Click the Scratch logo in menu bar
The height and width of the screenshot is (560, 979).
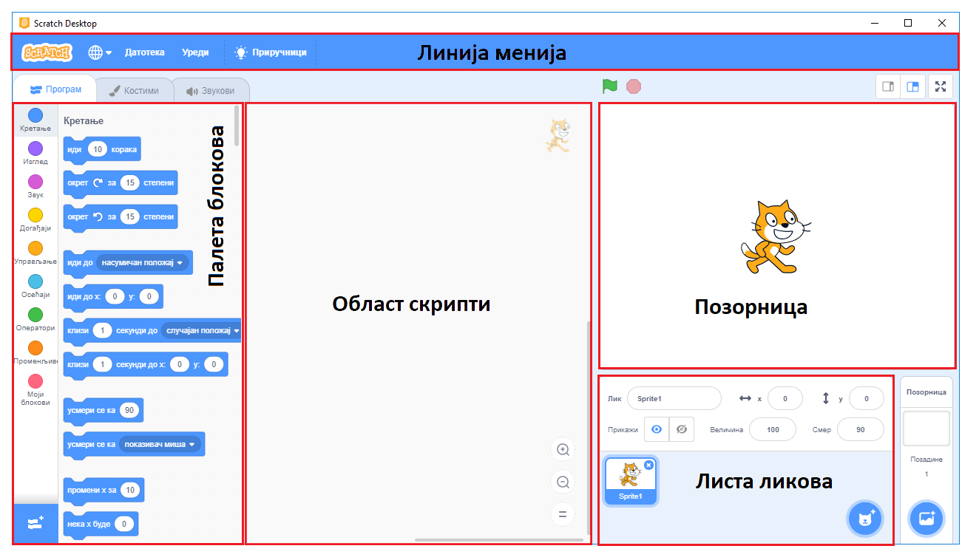(47, 52)
